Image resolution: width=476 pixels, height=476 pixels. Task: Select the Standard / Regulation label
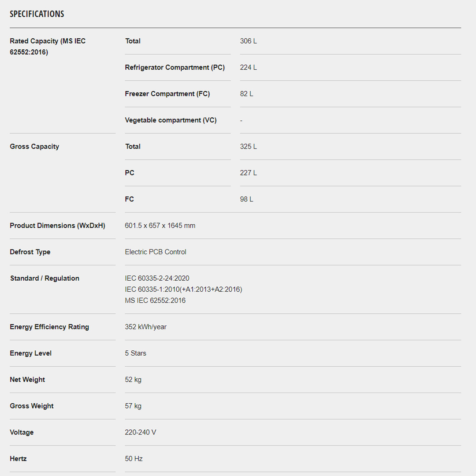coord(45,278)
